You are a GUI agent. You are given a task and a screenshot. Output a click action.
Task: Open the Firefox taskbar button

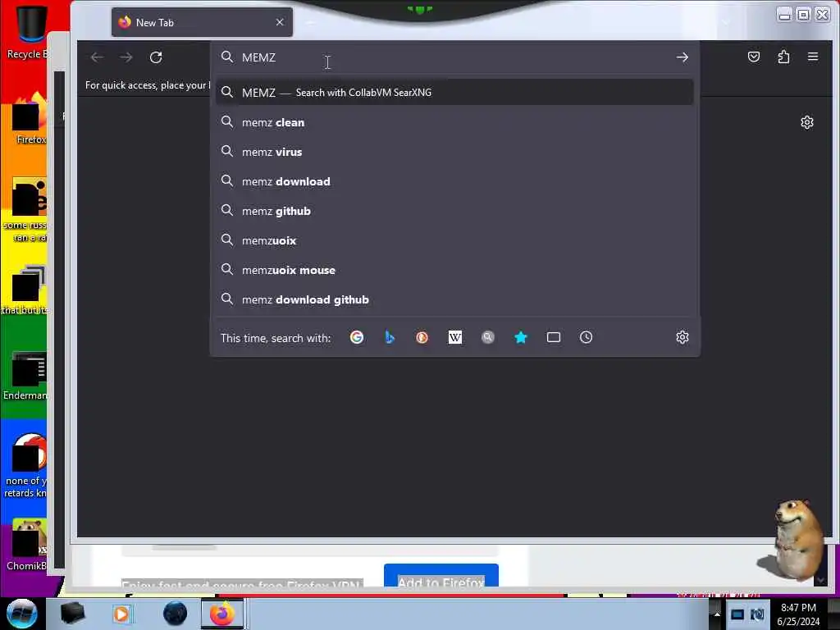click(222, 614)
